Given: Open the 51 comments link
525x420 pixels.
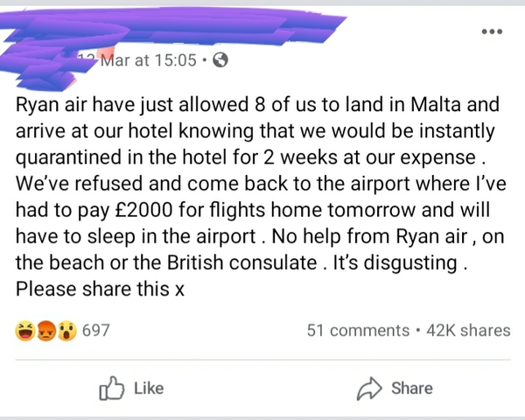Looking at the screenshot, I should click(x=358, y=330).
